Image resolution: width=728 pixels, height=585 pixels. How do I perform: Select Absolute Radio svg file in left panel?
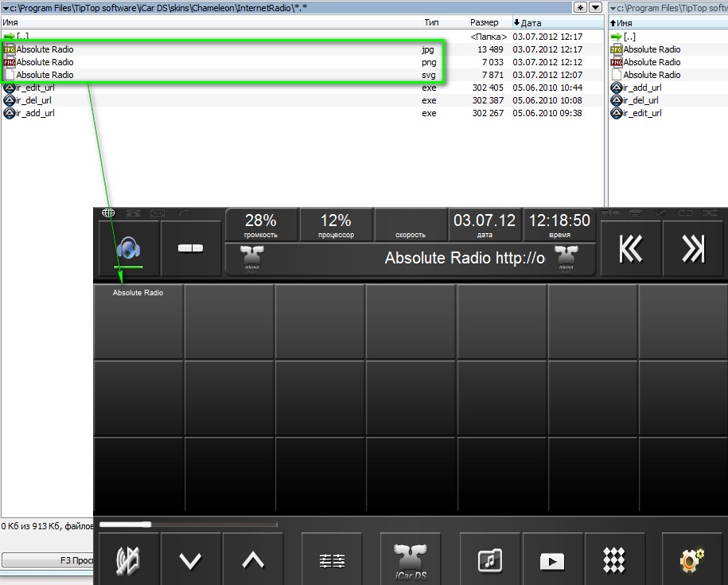tap(302, 75)
